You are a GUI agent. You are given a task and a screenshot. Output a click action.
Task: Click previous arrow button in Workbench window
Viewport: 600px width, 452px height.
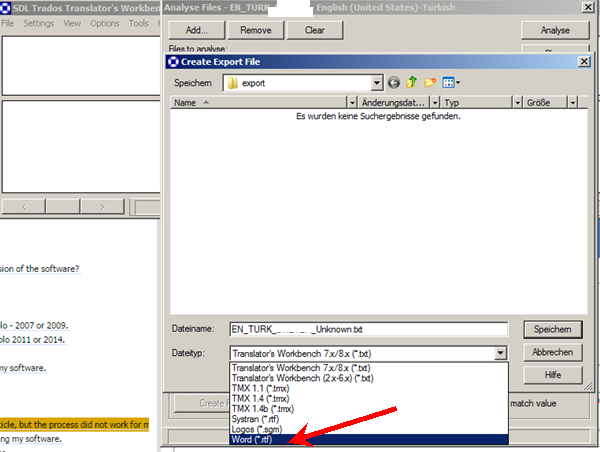click(x=24, y=207)
